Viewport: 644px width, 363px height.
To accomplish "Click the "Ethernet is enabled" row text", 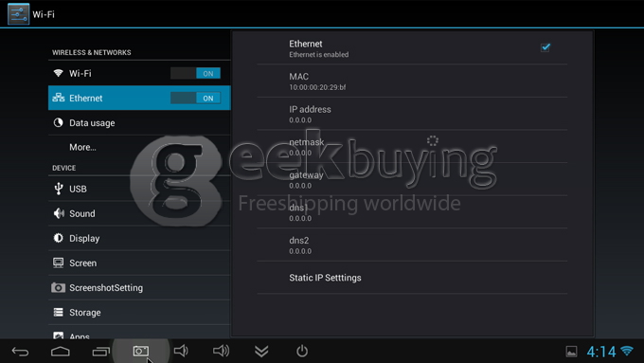I will [x=319, y=54].
